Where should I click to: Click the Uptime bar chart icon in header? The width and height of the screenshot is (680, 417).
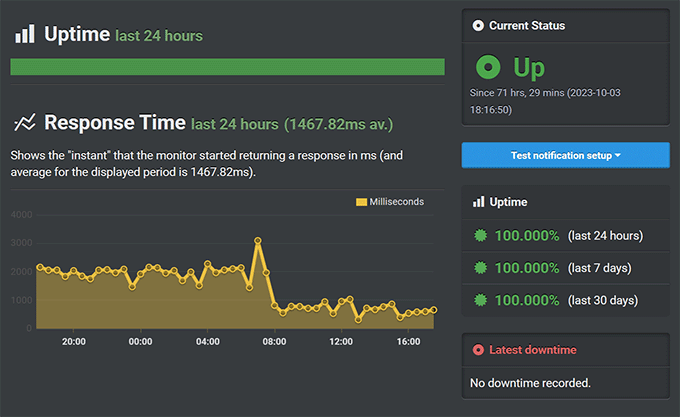tap(24, 34)
